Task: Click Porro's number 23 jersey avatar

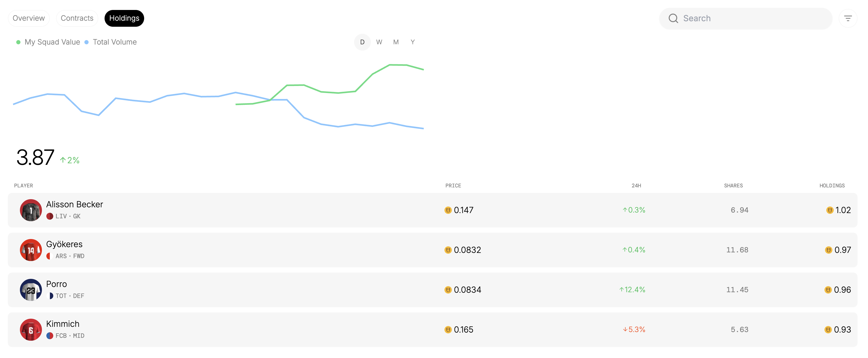Action: (x=31, y=290)
